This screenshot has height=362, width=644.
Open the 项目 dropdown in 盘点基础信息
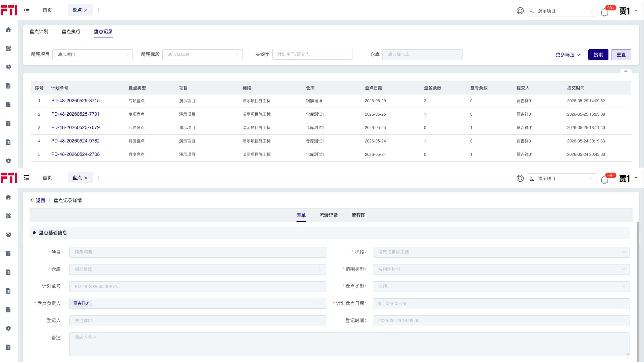(198, 252)
